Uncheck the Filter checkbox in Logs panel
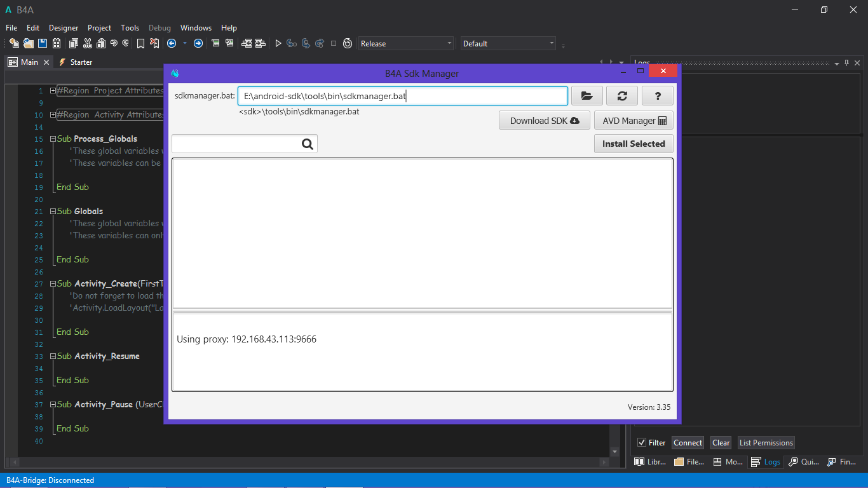This screenshot has width=868, height=488. pos(642,443)
